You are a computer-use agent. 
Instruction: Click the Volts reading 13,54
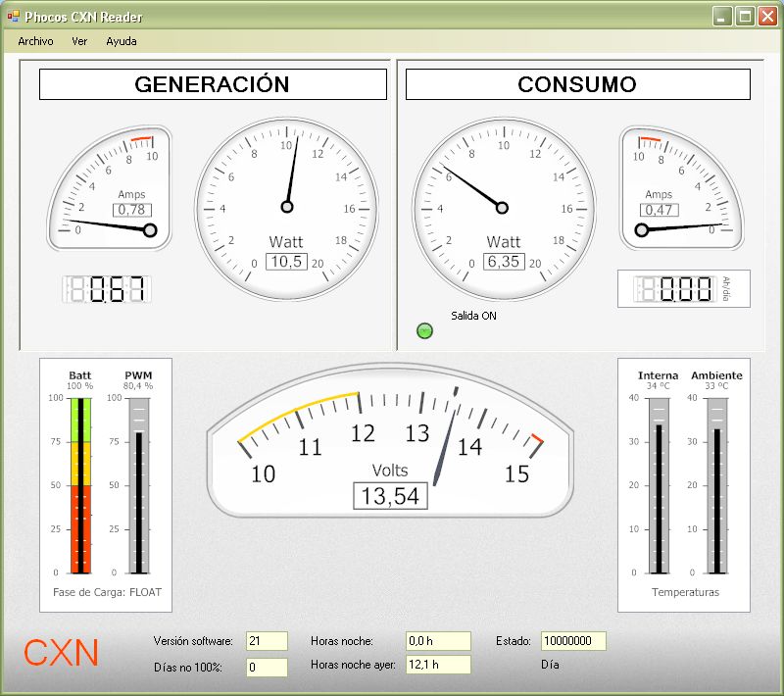pyautogui.click(x=390, y=496)
